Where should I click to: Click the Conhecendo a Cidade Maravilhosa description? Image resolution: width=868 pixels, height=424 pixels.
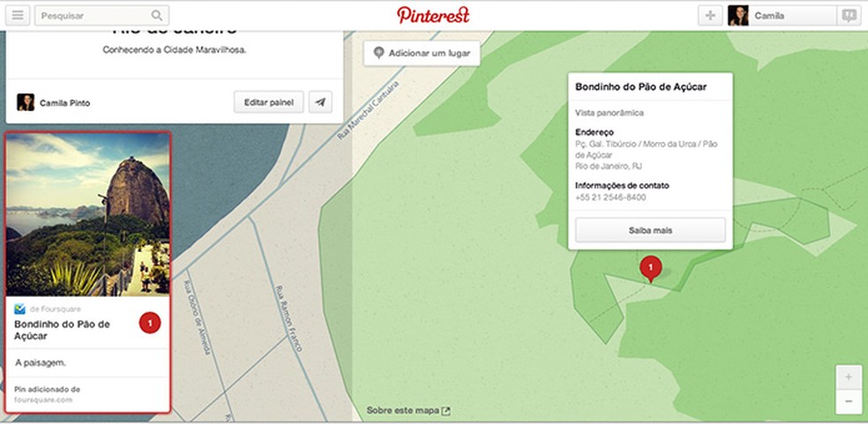tap(175, 50)
